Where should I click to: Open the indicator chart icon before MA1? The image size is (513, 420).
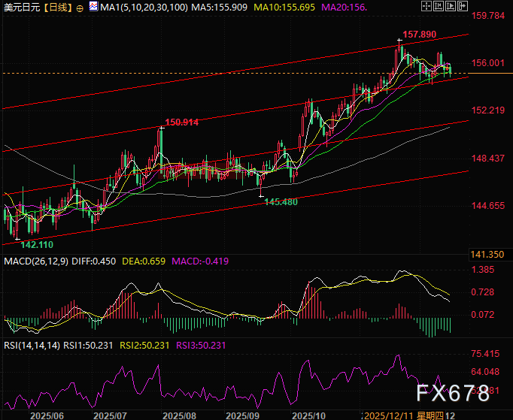tap(92, 7)
